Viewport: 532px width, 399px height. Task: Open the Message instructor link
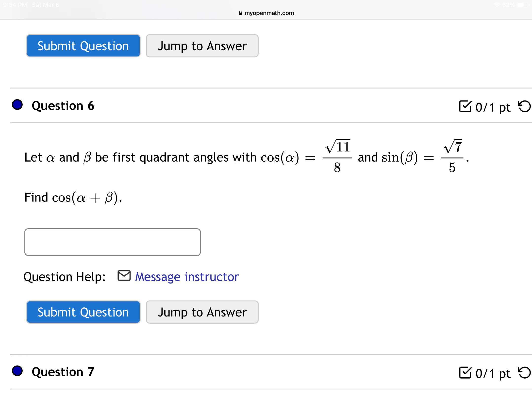click(187, 277)
